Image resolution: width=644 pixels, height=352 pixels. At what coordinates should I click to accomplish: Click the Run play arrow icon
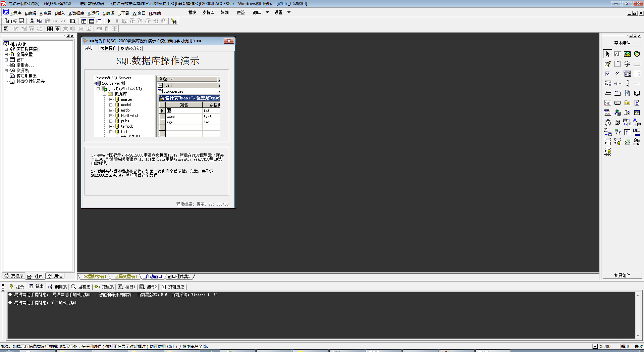(109, 21)
